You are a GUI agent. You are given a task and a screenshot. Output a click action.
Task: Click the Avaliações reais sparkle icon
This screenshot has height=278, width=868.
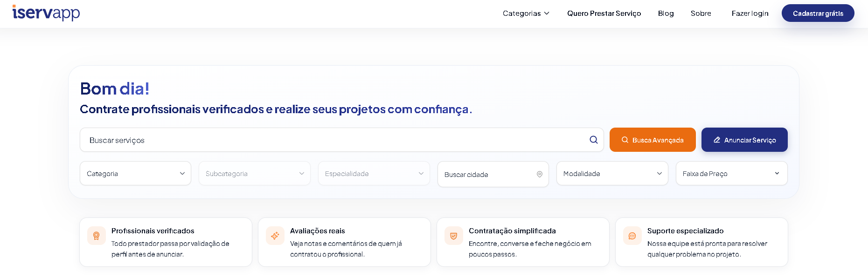point(275,236)
